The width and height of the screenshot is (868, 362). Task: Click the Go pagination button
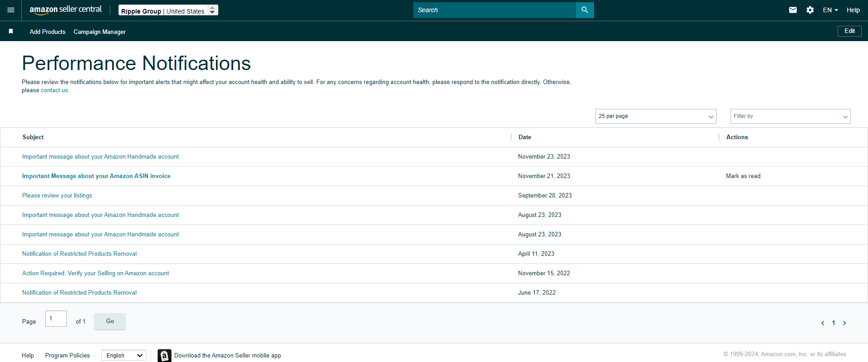click(x=110, y=321)
